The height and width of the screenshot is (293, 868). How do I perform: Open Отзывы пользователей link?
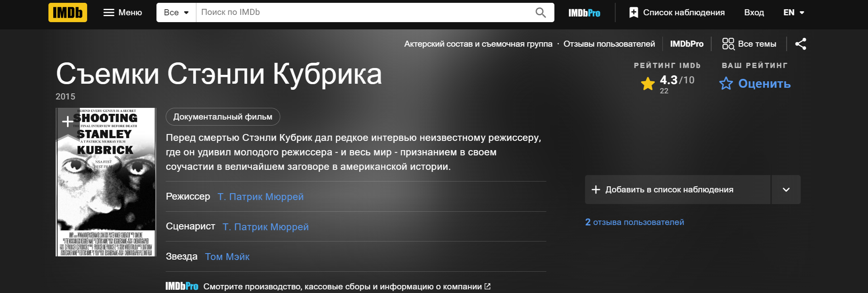[x=609, y=44]
